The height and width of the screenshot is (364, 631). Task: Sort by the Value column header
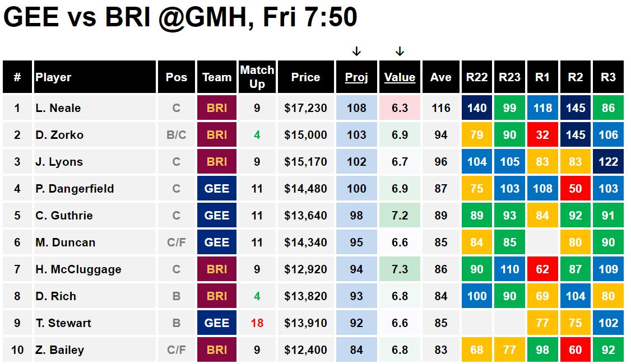coord(400,77)
